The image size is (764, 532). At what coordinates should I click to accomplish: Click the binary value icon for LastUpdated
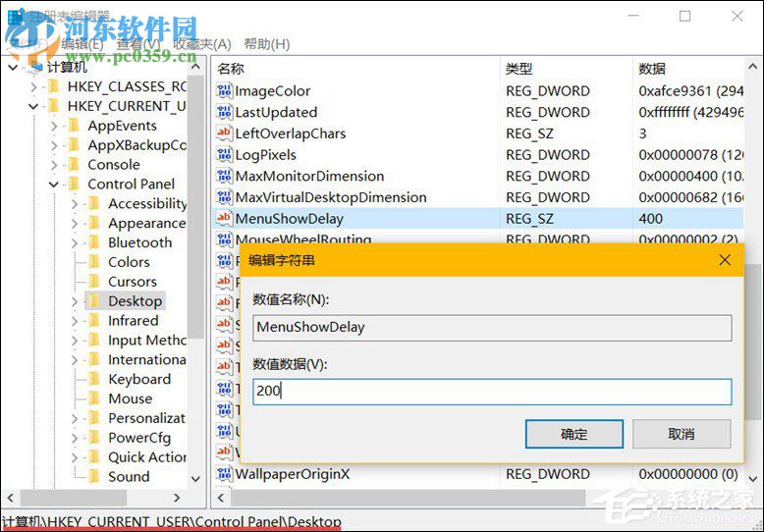[x=224, y=113]
